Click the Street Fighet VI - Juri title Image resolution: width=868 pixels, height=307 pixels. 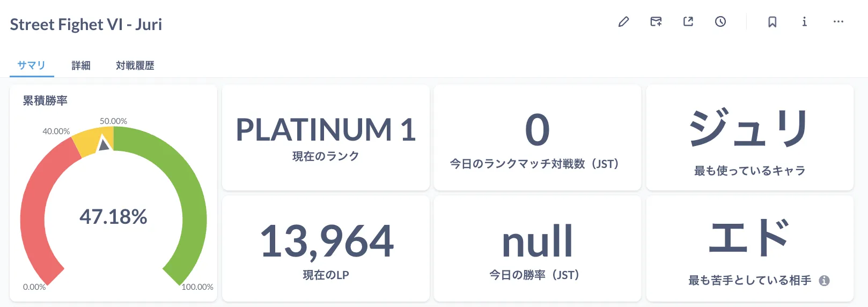86,25
